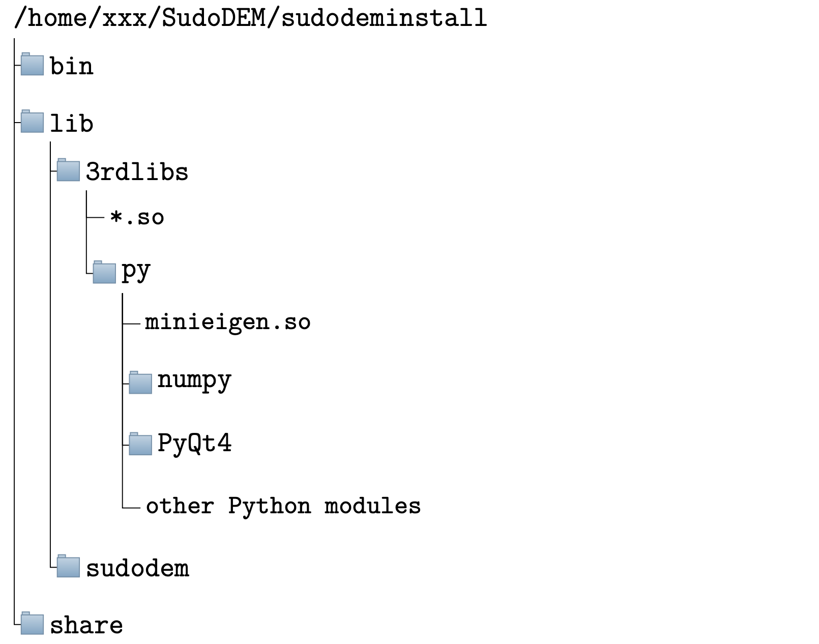This screenshot has height=644, width=819.
Task: Select the 3rdlibs folder icon
Action: point(68,170)
